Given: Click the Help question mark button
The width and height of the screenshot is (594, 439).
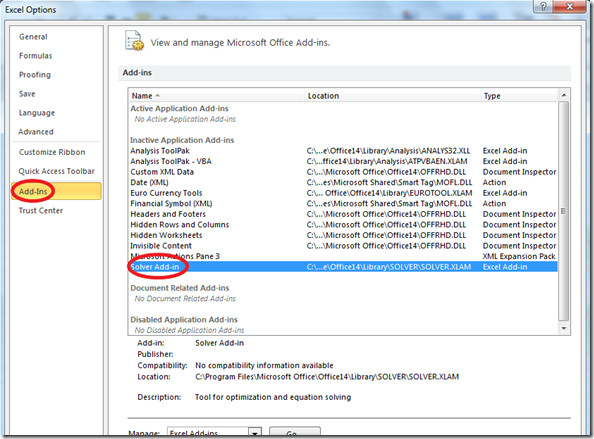Looking at the screenshot, I should [543, 6].
